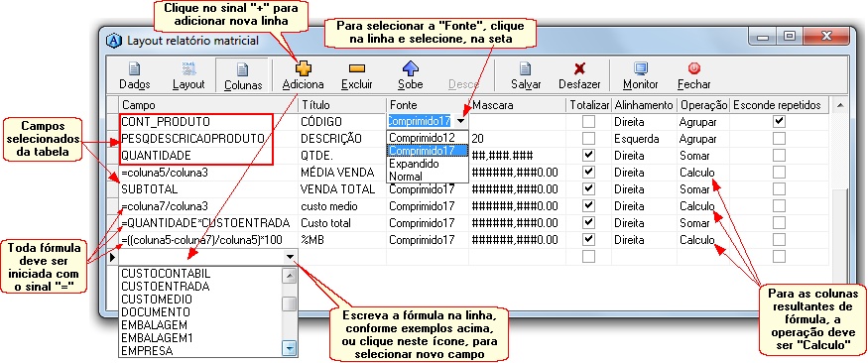This screenshot has height=363, width=868.
Task: Click the Esconde repetidos column header
Action: [780, 104]
